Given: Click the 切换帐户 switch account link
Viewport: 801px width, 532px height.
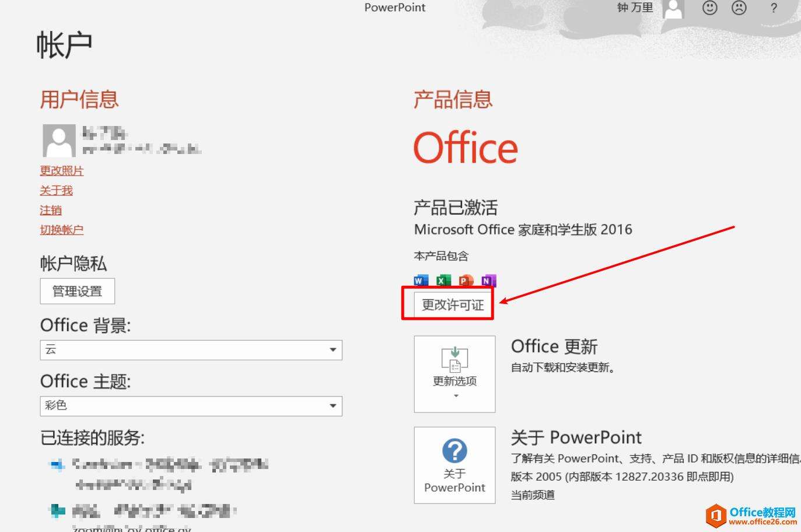Looking at the screenshot, I should tap(62, 230).
